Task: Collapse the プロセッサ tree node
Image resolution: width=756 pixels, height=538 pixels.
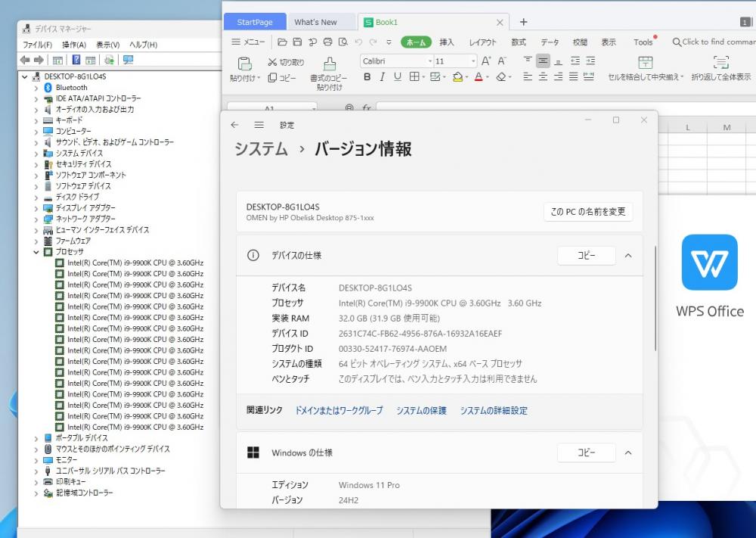Action: coord(36,252)
